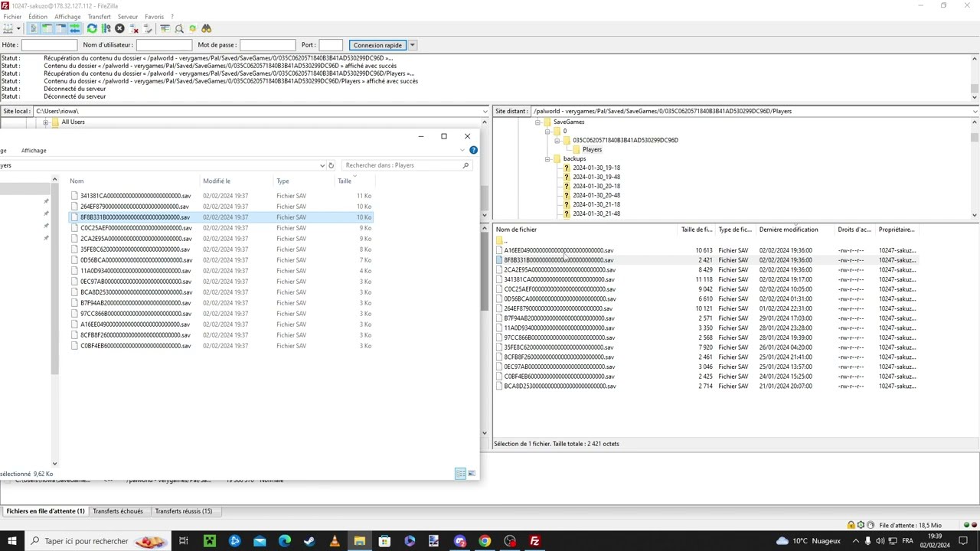Click the Explorer vertical scrollbar
980x551 pixels.
(54, 321)
